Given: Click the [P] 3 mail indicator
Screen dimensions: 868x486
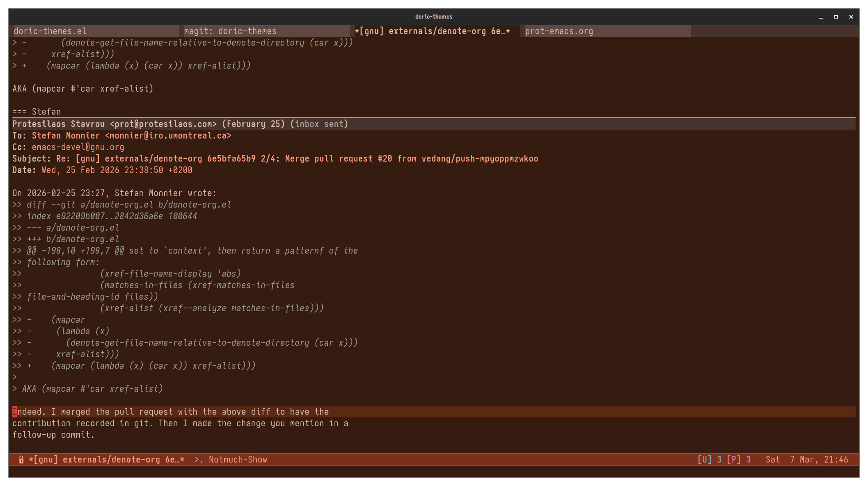Looking at the screenshot, I should click(x=739, y=459).
